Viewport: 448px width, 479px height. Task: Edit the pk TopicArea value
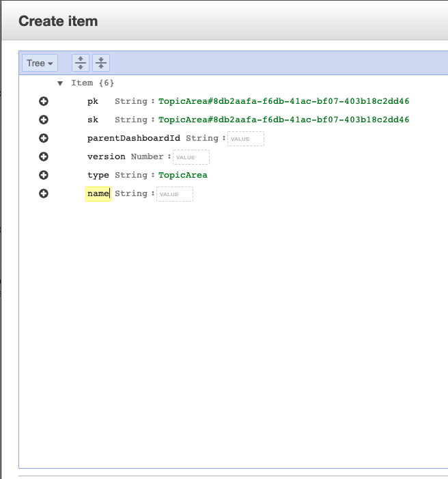(x=283, y=101)
